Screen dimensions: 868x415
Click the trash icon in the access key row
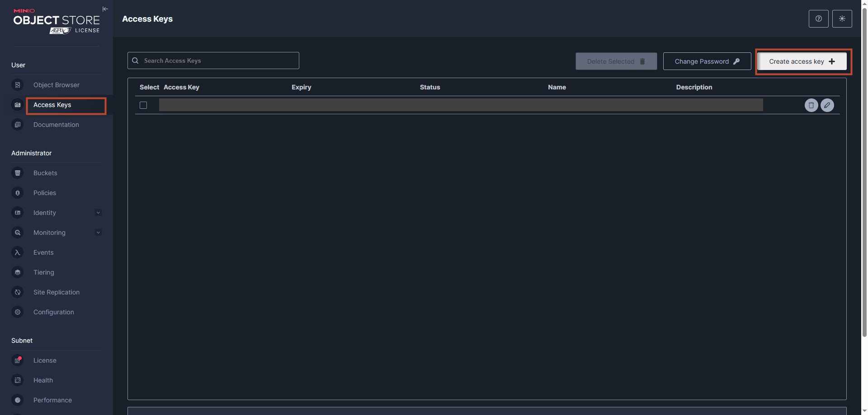pyautogui.click(x=811, y=105)
